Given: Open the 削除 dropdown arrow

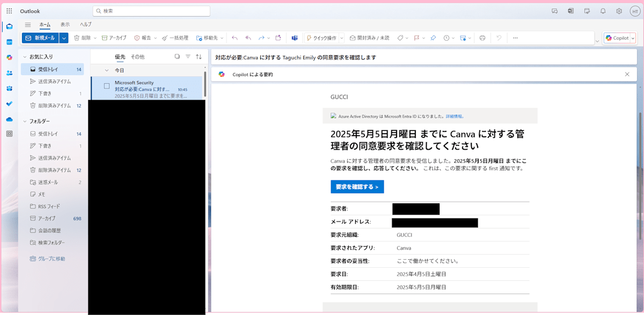Looking at the screenshot, I should coord(95,38).
